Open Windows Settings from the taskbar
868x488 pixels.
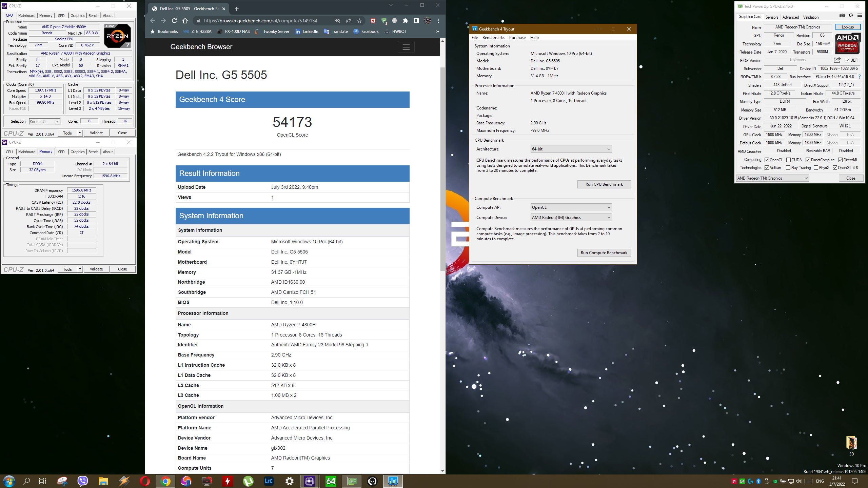click(x=289, y=481)
